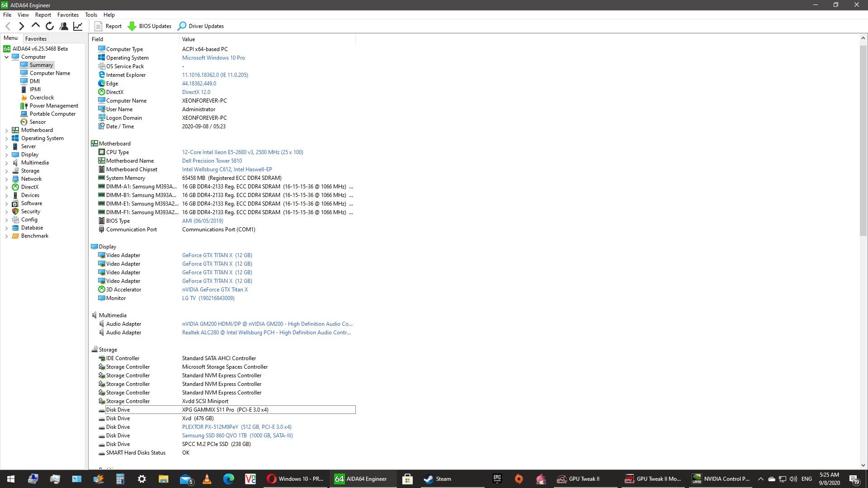The width and height of the screenshot is (868, 488).
Task: Open the File menu
Action: [7, 14]
